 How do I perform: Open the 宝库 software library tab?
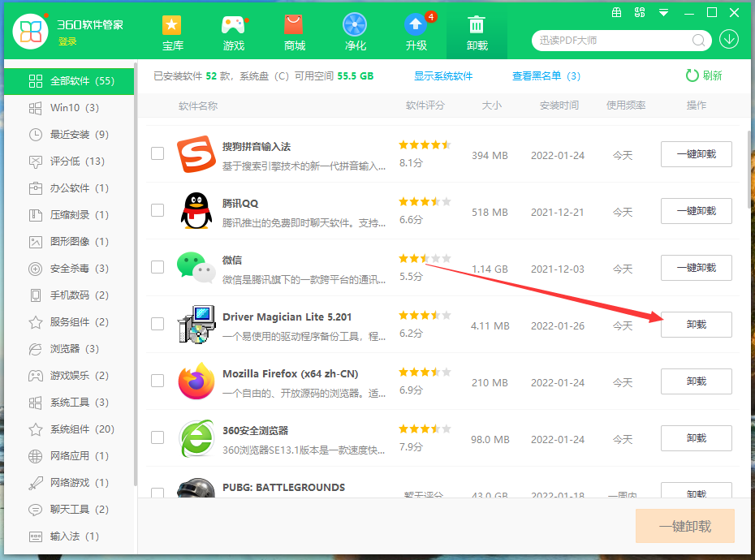172,33
